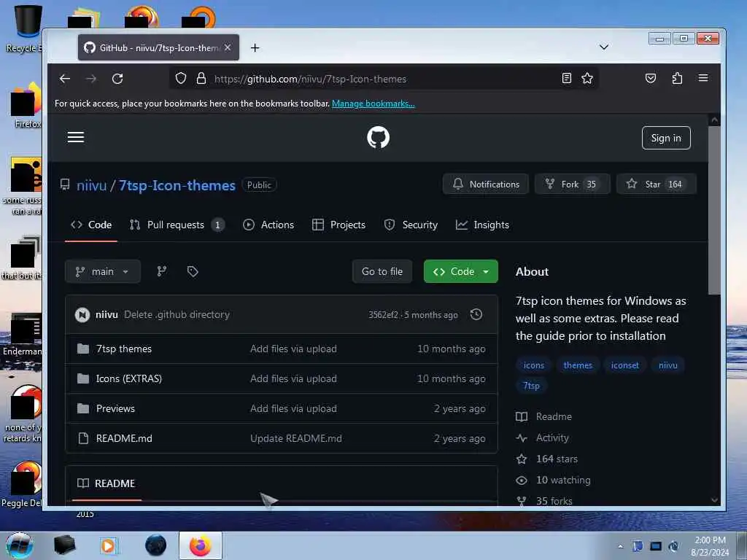
Task: Select the iconset topic tag
Action: point(624,365)
